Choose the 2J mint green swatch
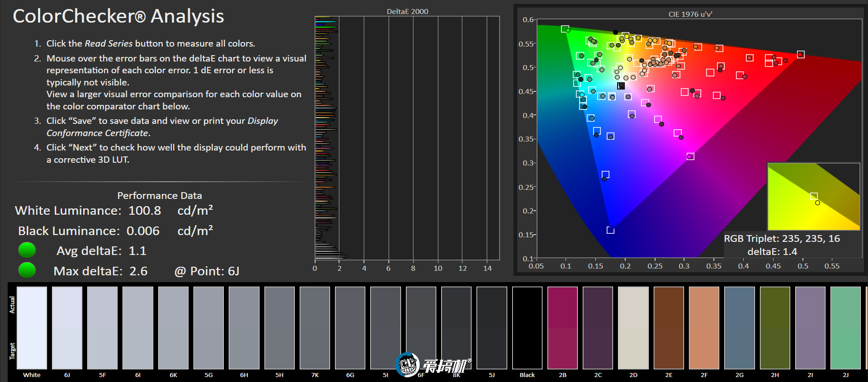868x382 pixels. [845, 328]
